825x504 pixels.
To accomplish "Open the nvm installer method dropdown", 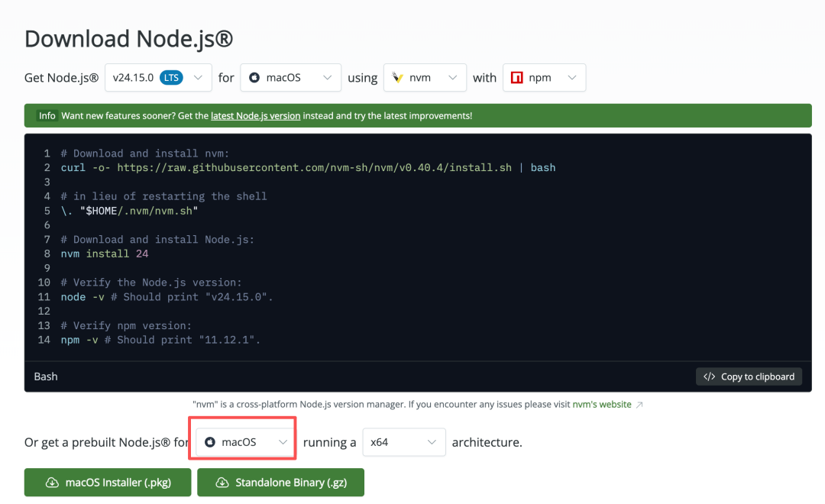I will pyautogui.click(x=425, y=78).
